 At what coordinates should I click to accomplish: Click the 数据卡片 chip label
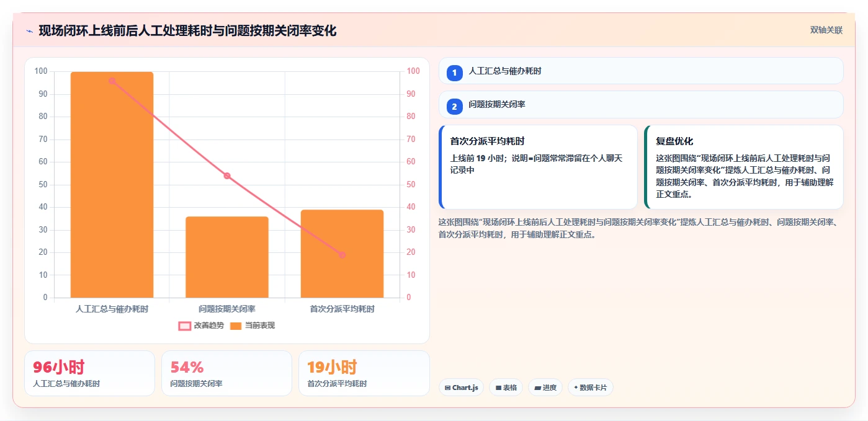[593, 388]
